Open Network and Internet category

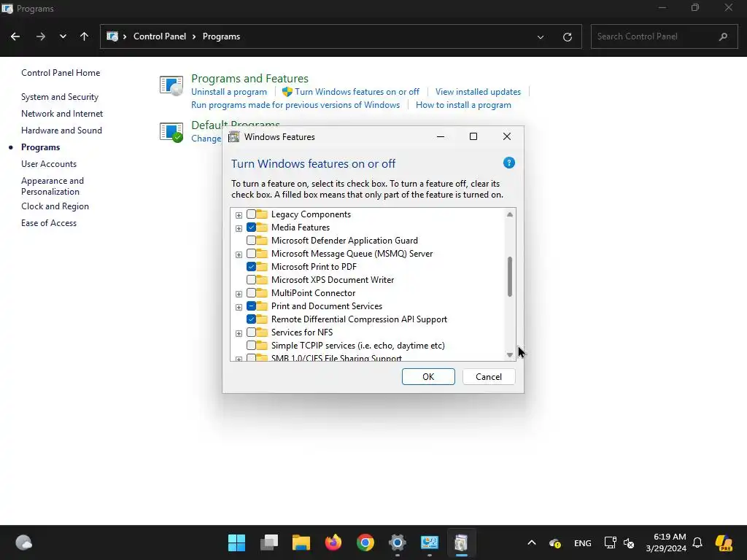click(x=62, y=114)
